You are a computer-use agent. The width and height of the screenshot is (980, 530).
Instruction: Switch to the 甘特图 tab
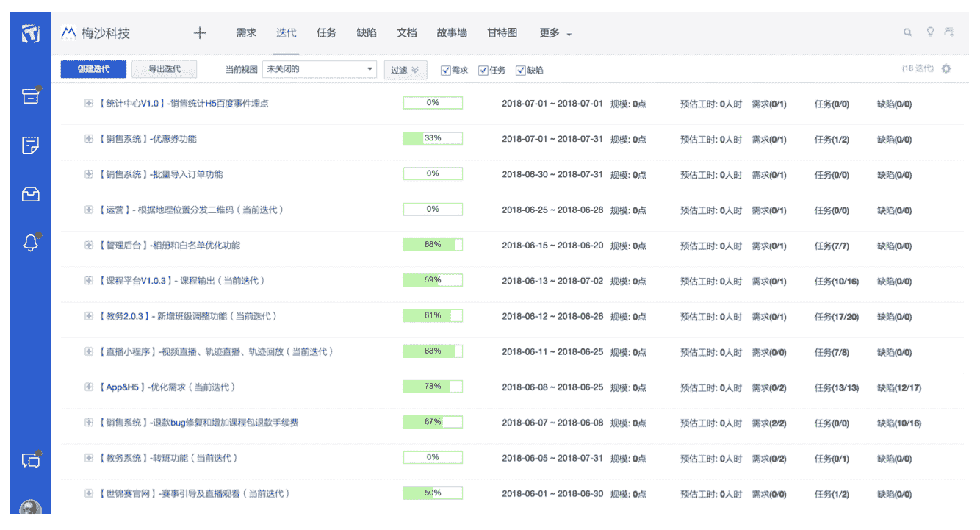502,33
